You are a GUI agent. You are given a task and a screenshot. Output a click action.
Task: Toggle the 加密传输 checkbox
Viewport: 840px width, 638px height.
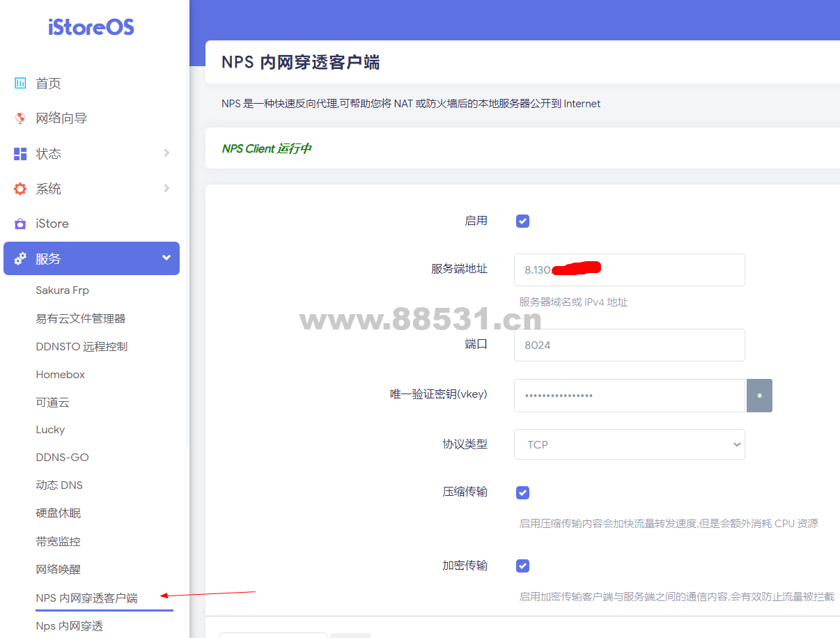(522, 566)
